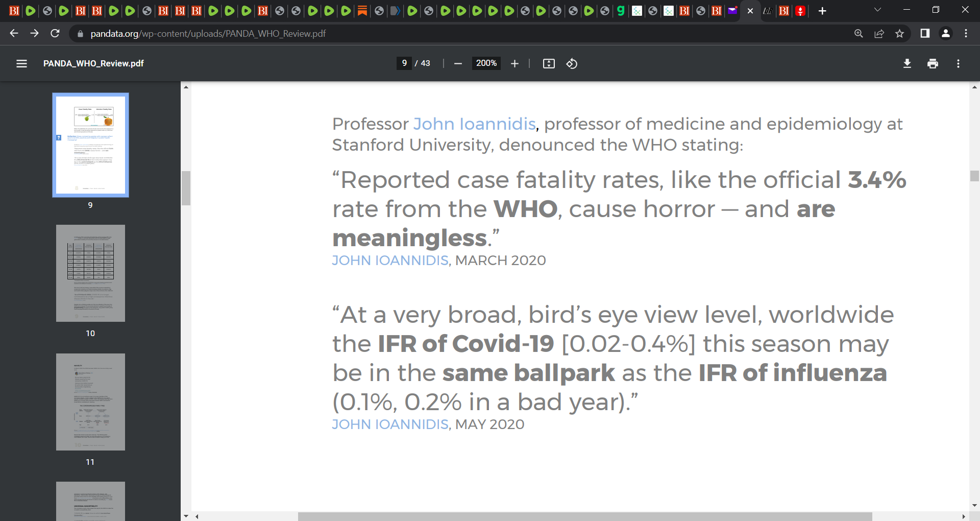Click the zoom in plus button

[x=514, y=63]
